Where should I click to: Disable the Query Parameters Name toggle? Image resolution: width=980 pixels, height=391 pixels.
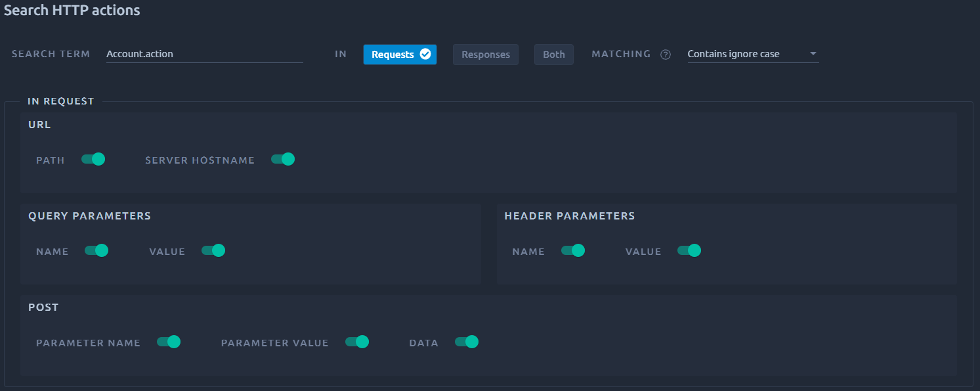[x=96, y=250]
